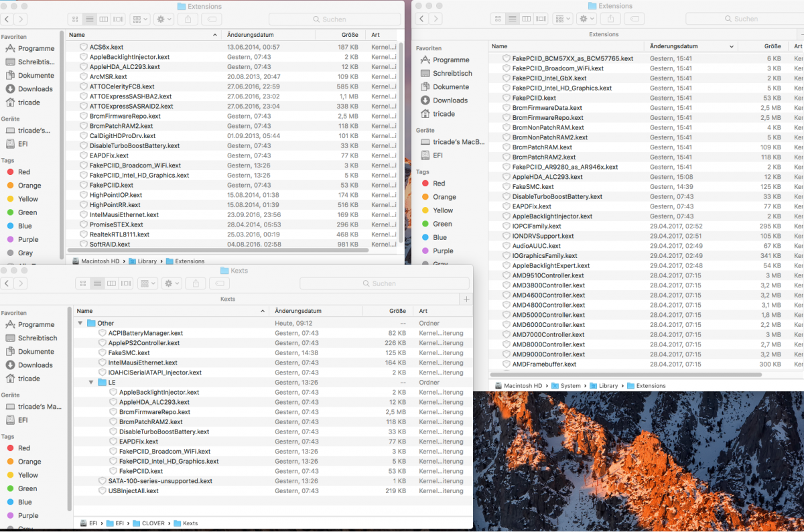Collapse the Other folder disclosure triangle

pos(80,323)
